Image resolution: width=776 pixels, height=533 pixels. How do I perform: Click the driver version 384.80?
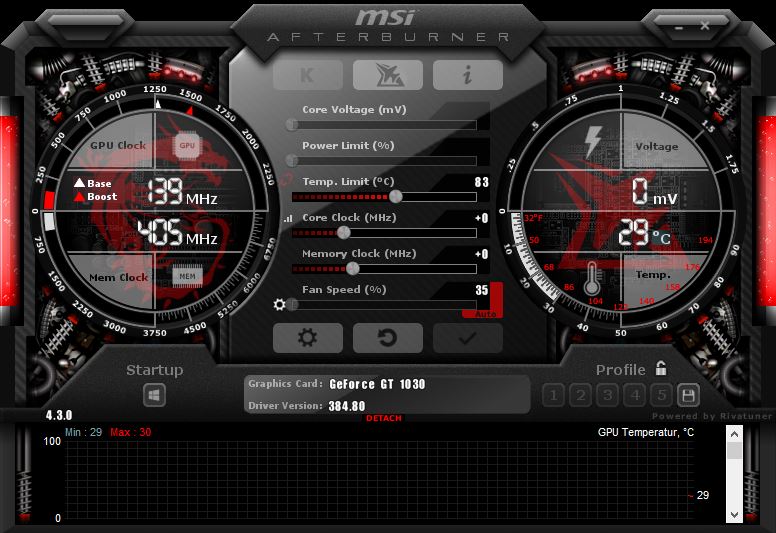pyautogui.click(x=347, y=406)
